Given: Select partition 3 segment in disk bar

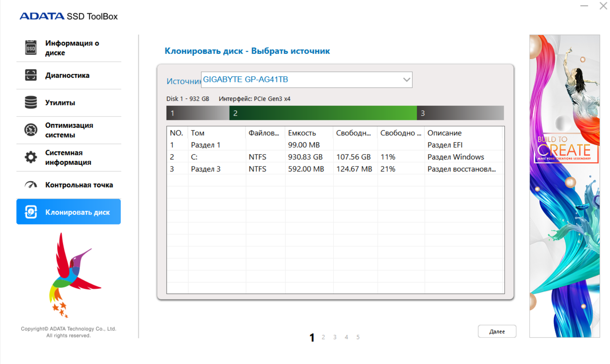Looking at the screenshot, I should [460, 113].
